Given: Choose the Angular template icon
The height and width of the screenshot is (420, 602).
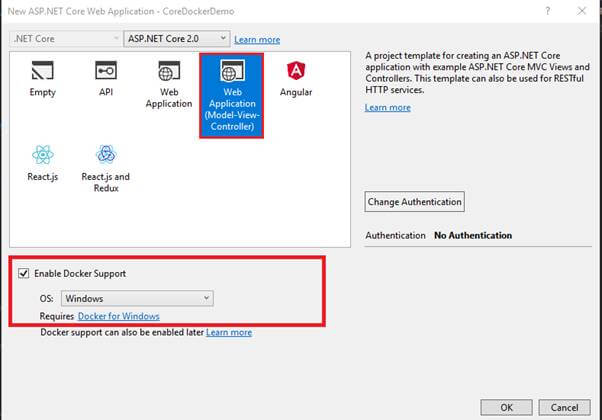Looking at the screenshot, I should click(x=296, y=71).
